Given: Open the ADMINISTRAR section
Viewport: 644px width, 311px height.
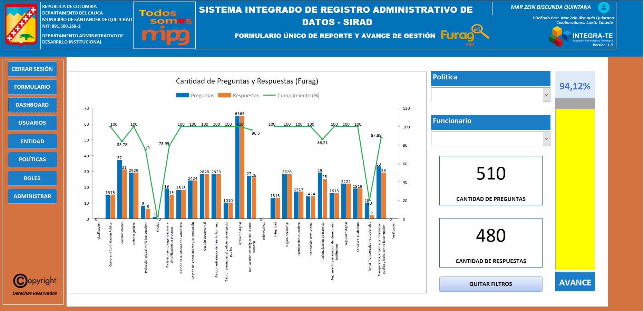Looking at the screenshot, I should (32, 196).
